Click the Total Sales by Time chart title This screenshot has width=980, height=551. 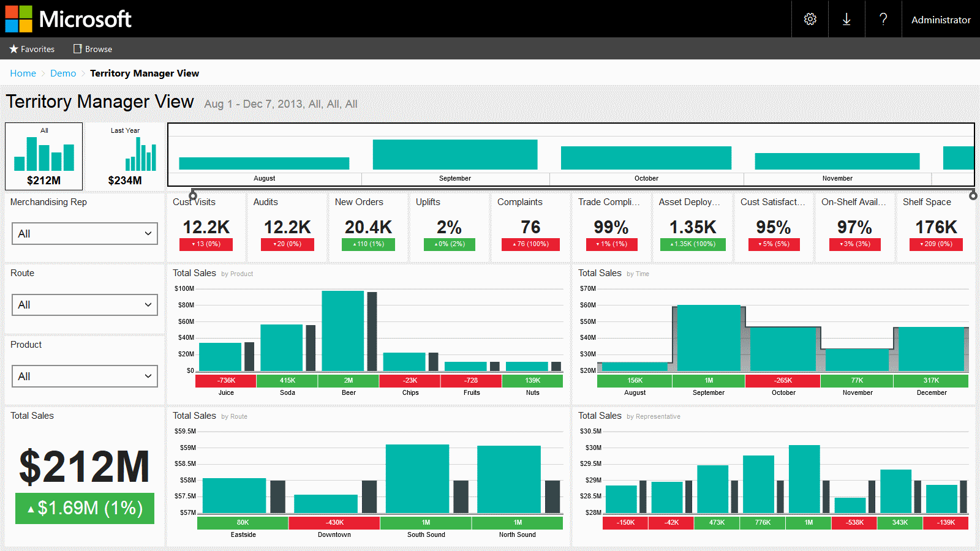click(613, 273)
